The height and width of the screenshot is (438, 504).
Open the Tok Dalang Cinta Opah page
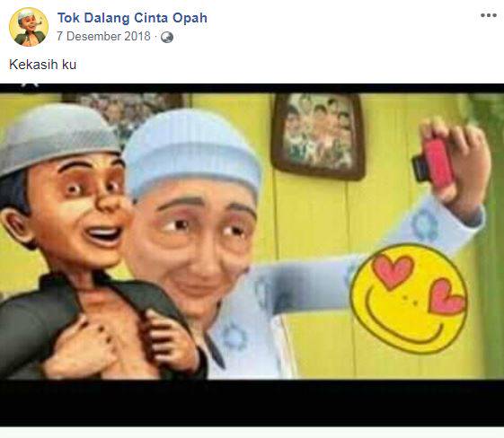[x=132, y=18]
